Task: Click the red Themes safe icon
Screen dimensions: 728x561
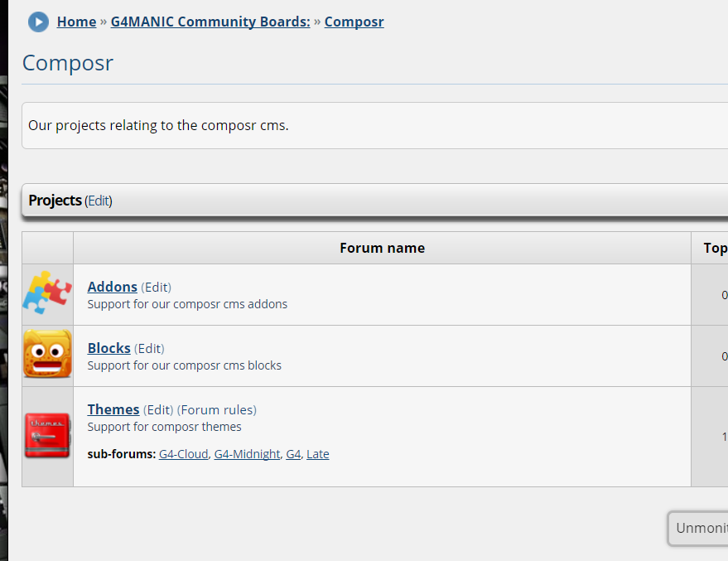Action: click(47, 435)
